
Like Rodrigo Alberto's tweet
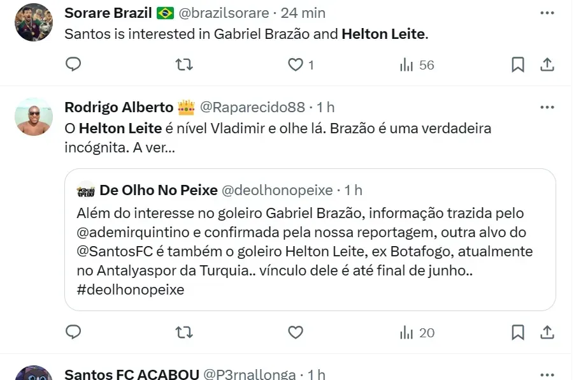point(296,332)
